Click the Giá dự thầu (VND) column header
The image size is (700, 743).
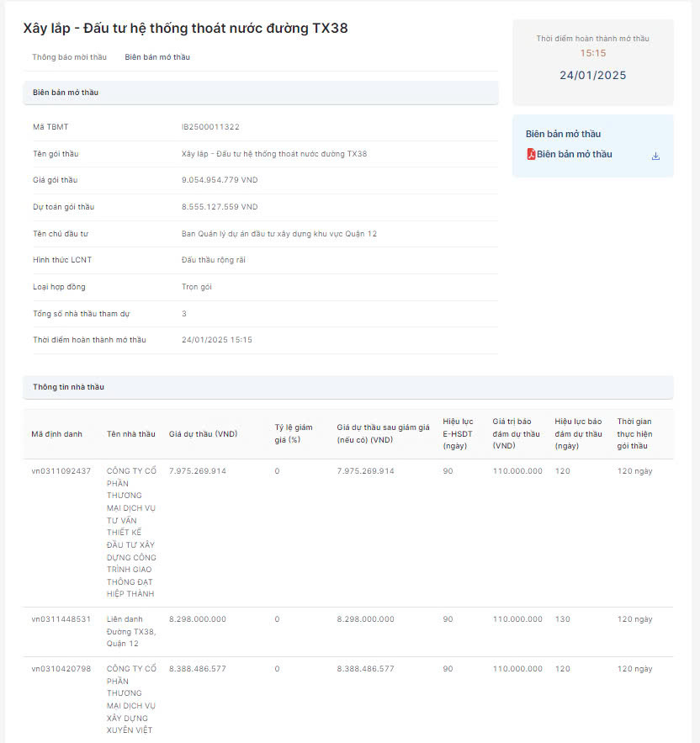coord(203,434)
